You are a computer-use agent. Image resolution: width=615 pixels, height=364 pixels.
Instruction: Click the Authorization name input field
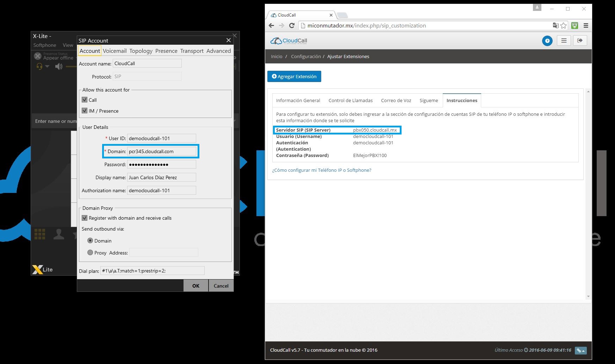pos(162,190)
